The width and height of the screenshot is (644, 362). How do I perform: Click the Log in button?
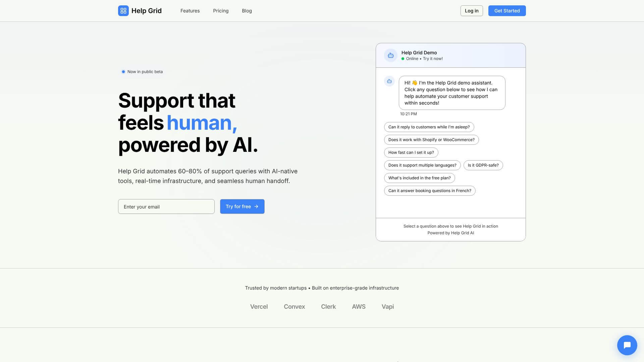coord(471,10)
